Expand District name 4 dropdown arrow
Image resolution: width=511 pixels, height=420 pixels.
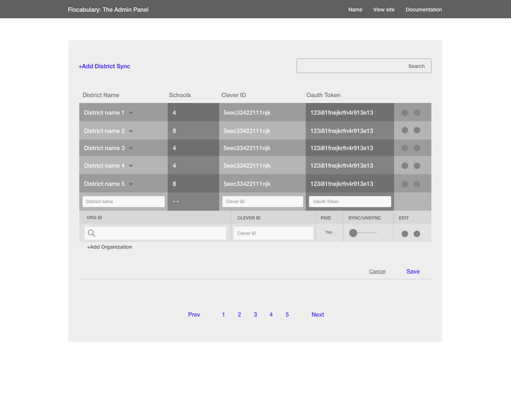tap(131, 166)
